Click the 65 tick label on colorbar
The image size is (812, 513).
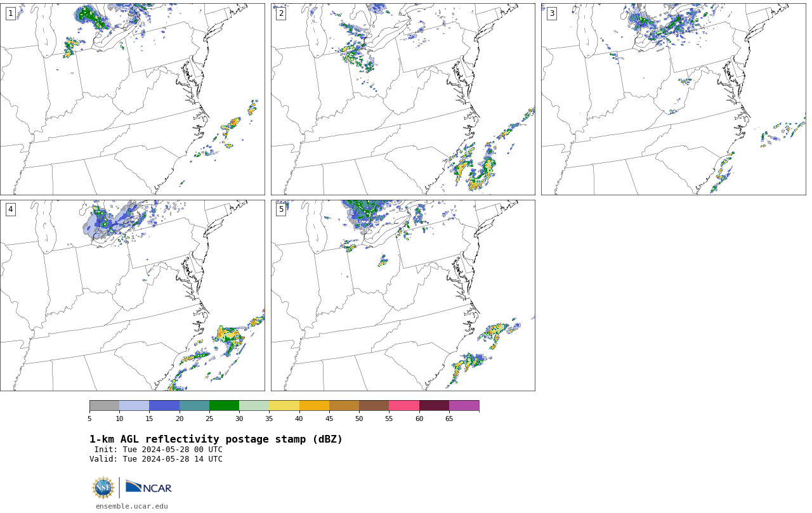pyautogui.click(x=449, y=419)
